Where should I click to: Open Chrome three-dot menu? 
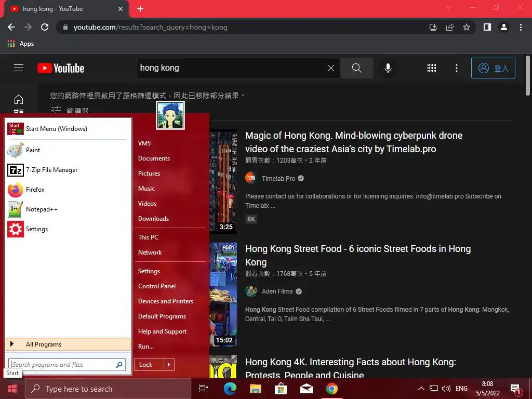coord(521,27)
